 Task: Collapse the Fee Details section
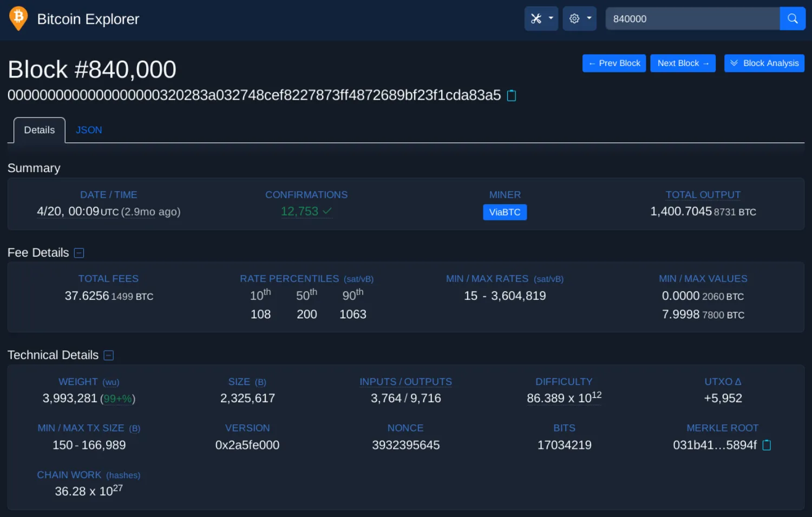(79, 252)
